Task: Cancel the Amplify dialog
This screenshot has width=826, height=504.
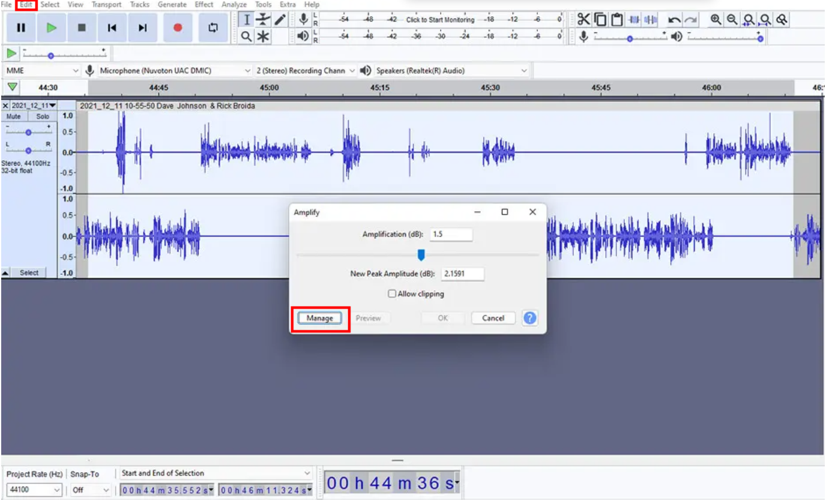Action: click(x=493, y=318)
